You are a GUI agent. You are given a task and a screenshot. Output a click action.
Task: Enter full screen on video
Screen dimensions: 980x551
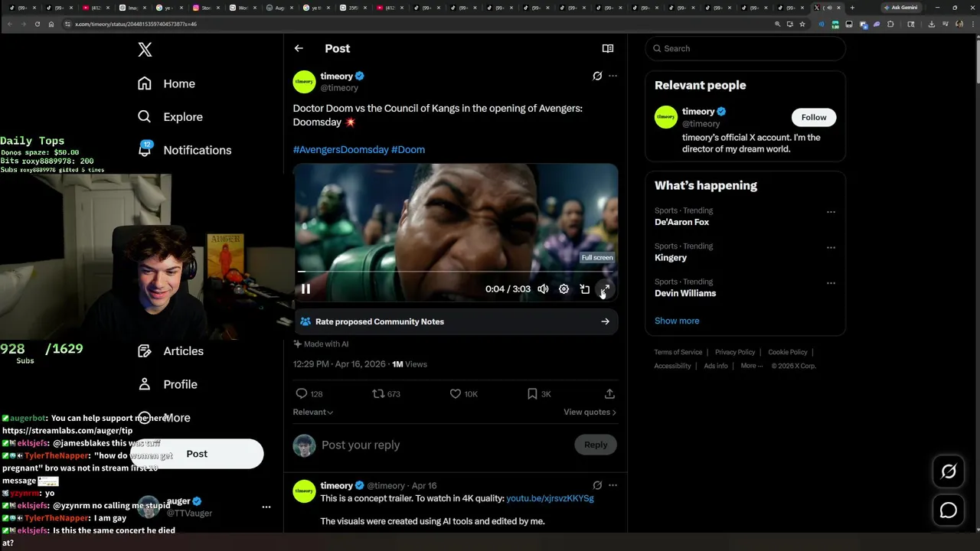[x=605, y=289]
